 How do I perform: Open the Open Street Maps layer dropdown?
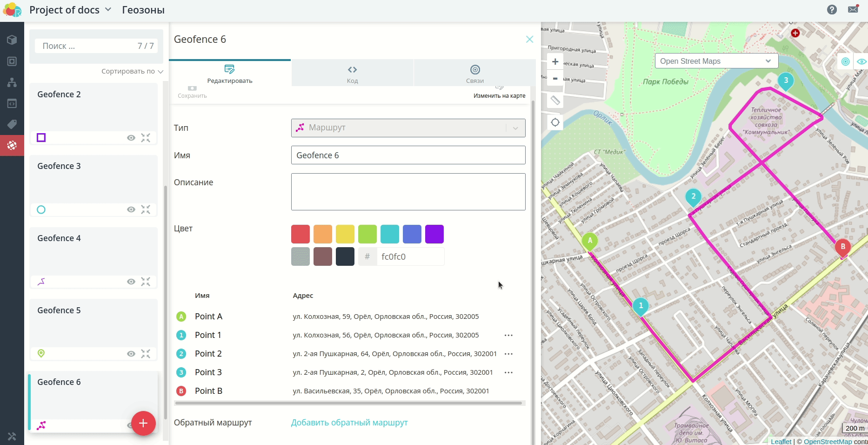coord(716,61)
